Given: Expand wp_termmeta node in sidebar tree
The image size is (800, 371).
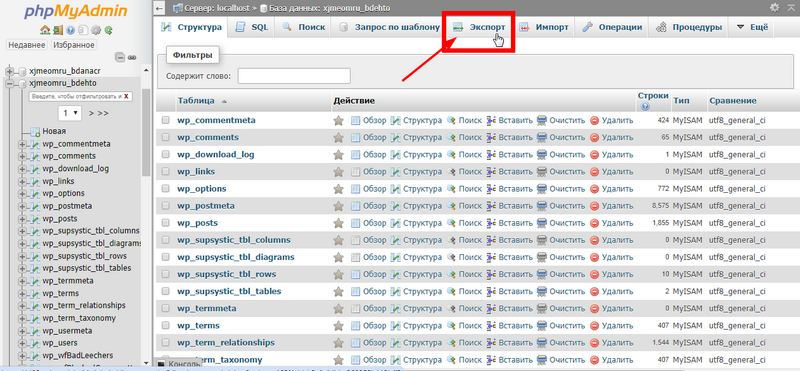Looking at the screenshot, I should (x=22, y=281).
